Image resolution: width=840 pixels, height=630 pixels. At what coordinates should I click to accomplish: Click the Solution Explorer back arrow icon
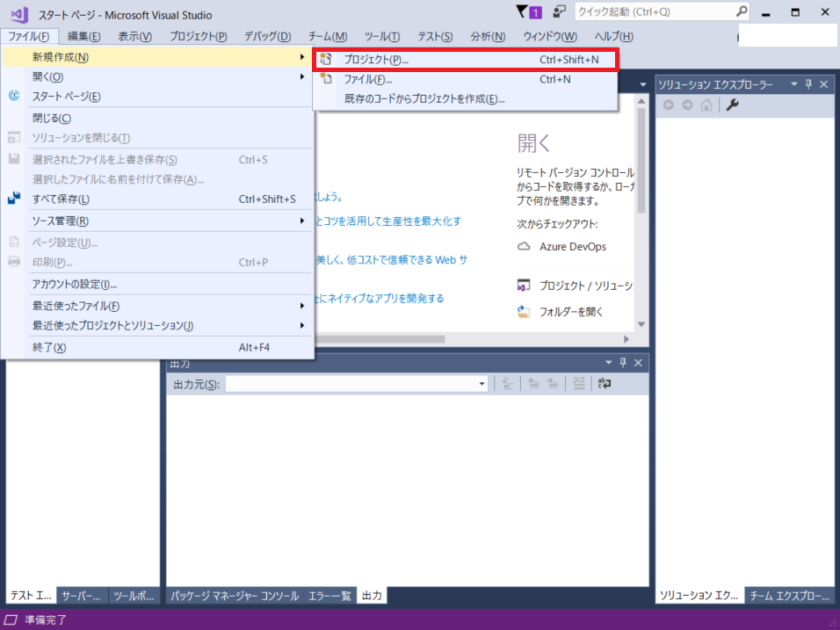pos(668,105)
